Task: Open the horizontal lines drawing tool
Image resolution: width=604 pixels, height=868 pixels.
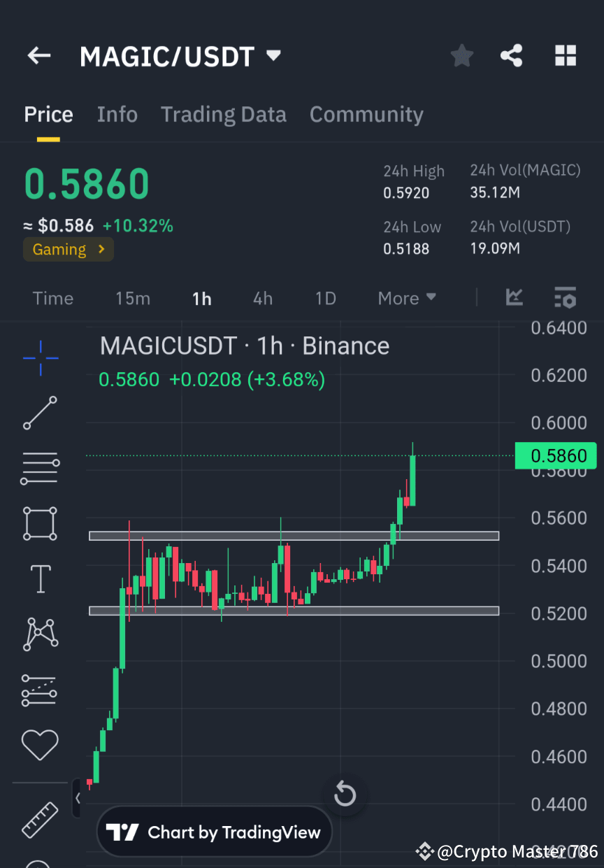Action: (x=40, y=467)
